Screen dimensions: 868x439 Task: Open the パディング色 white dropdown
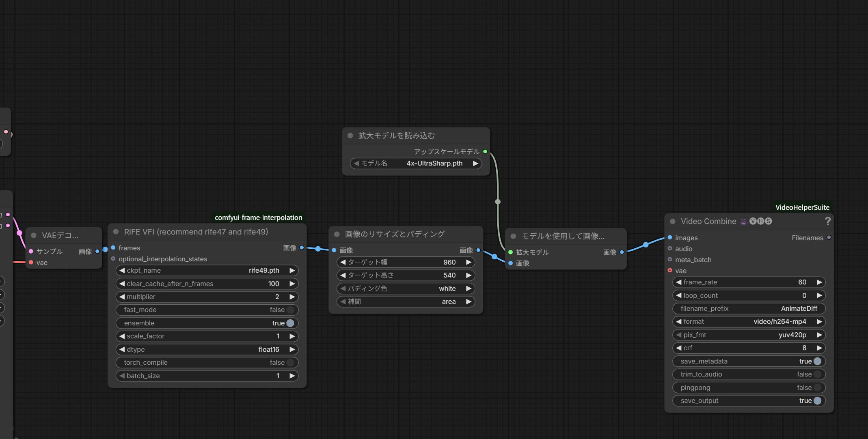coord(406,288)
